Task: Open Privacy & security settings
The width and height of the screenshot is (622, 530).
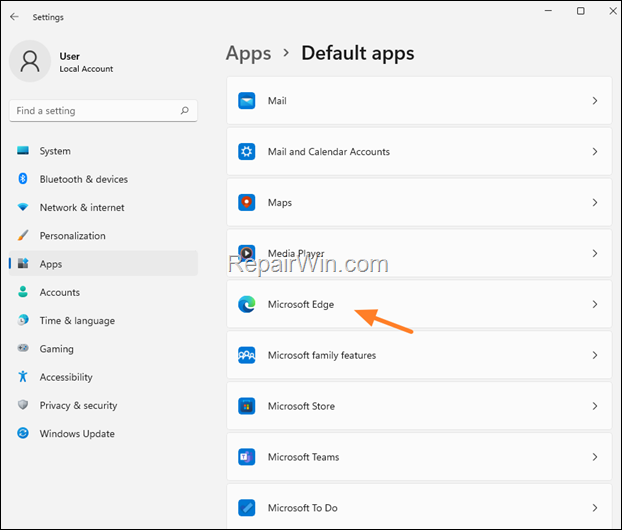Action: [103, 405]
